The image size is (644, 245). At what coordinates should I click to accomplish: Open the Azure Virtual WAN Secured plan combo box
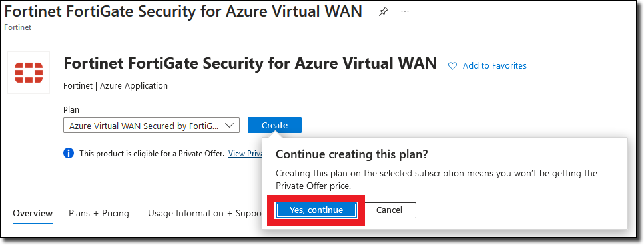151,125
